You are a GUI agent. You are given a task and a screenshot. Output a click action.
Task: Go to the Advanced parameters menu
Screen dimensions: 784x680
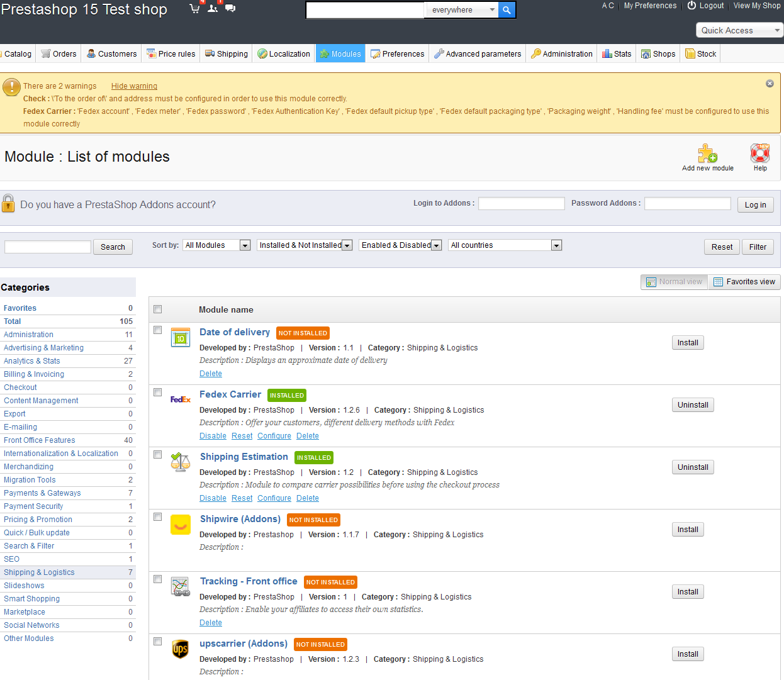click(x=478, y=54)
